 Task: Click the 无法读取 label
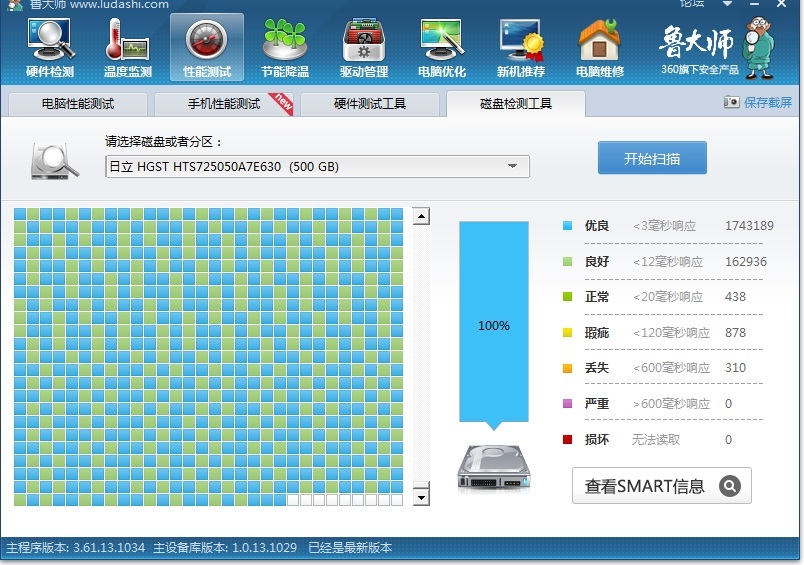[656, 439]
